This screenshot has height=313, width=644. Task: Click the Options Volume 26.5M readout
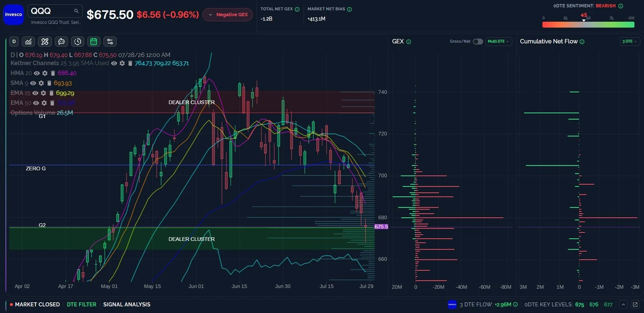42,113
